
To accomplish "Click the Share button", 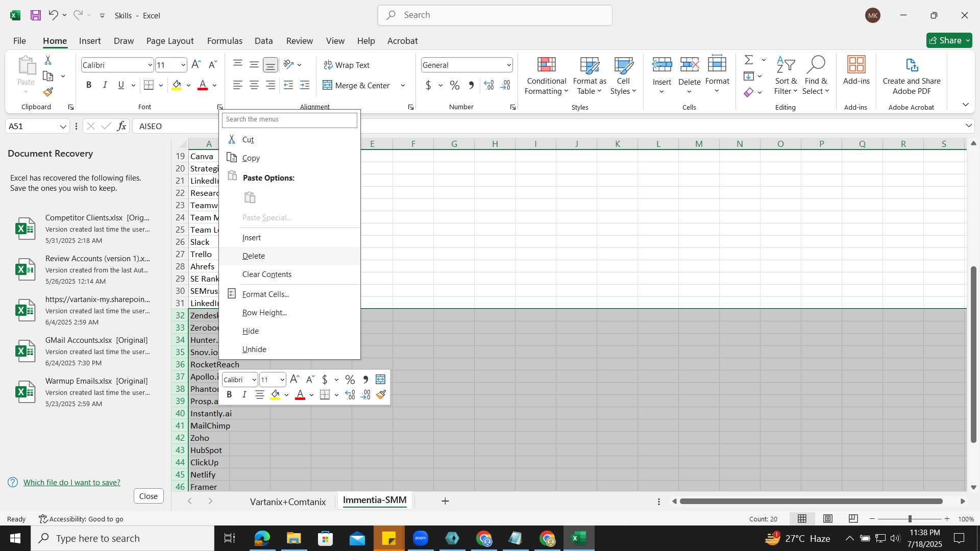I will click(949, 40).
